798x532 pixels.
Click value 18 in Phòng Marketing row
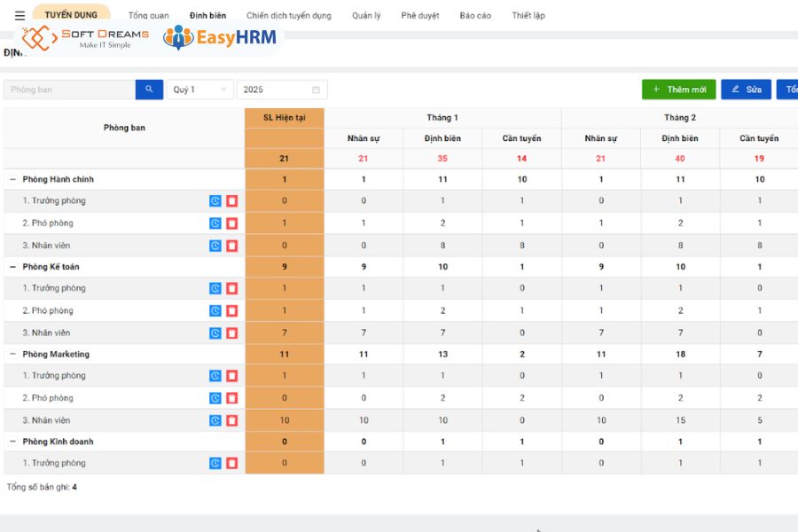click(680, 355)
